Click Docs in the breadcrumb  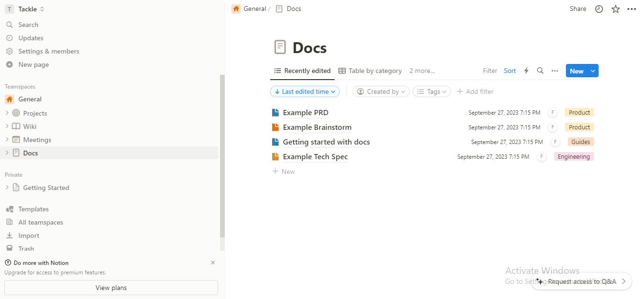click(x=288, y=9)
